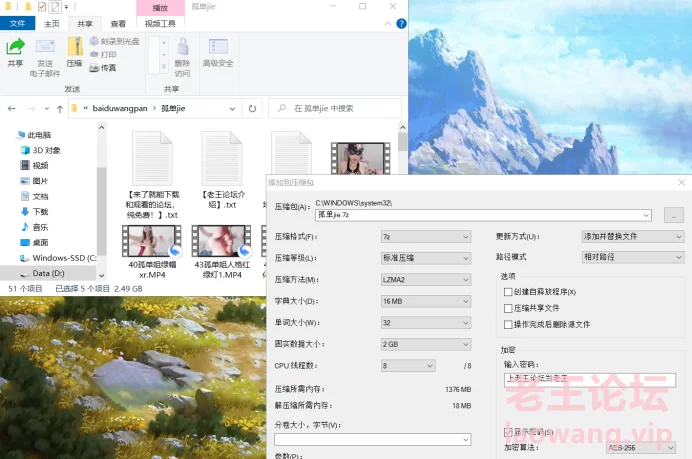Image resolution: width=692 pixels, height=459 pixels.
Task: Open the compression method LZMA2 dropdown
Action: [x=426, y=280]
